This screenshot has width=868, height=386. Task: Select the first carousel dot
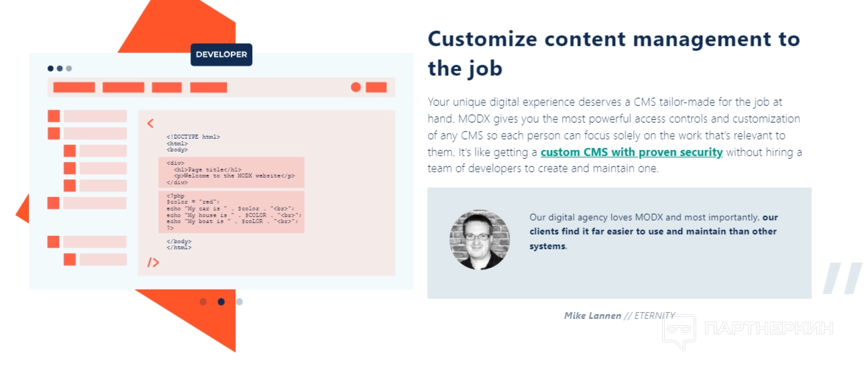click(203, 302)
